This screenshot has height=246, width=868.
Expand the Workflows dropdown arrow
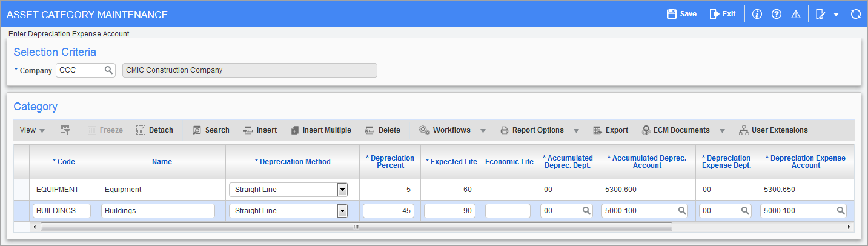(483, 131)
